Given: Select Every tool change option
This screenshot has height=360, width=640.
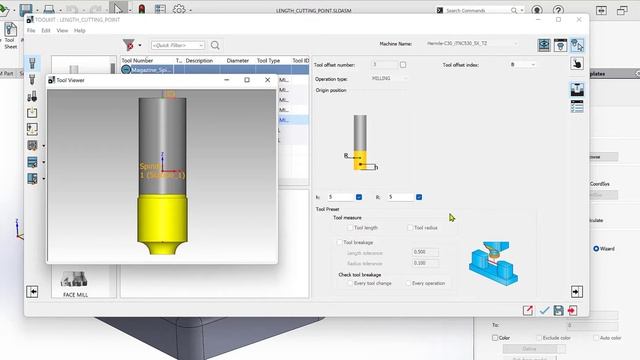Looking at the screenshot, I should 350,283.
